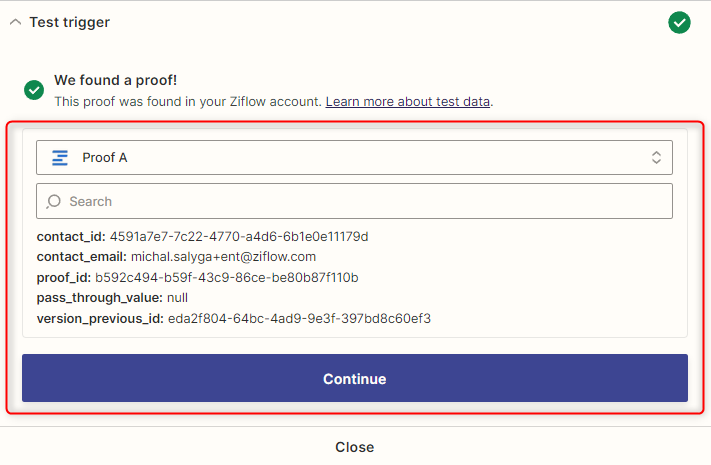The height and width of the screenshot is (465, 711).
Task: Click the green checkmark beside "We found a proof!"
Action: coord(34,90)
